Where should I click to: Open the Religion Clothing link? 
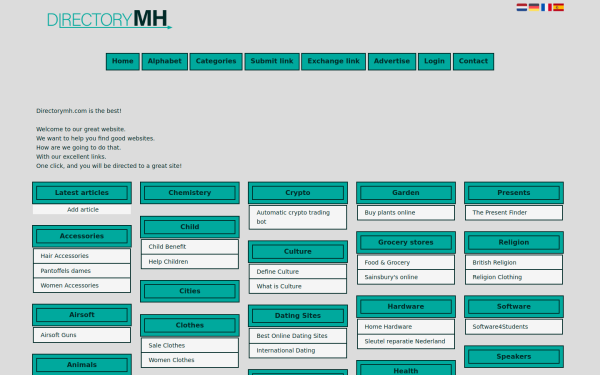[x=514, y=277]
